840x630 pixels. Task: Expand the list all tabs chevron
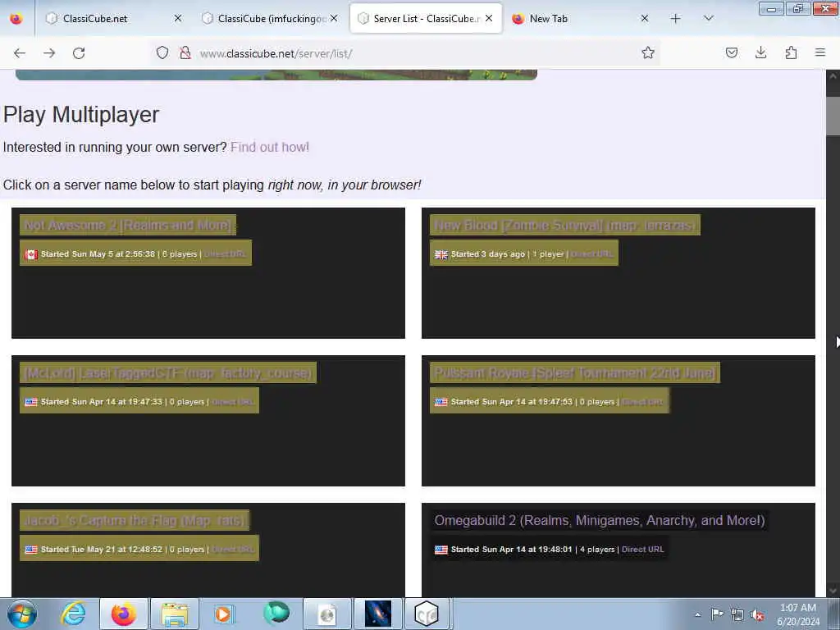(708, 19)
